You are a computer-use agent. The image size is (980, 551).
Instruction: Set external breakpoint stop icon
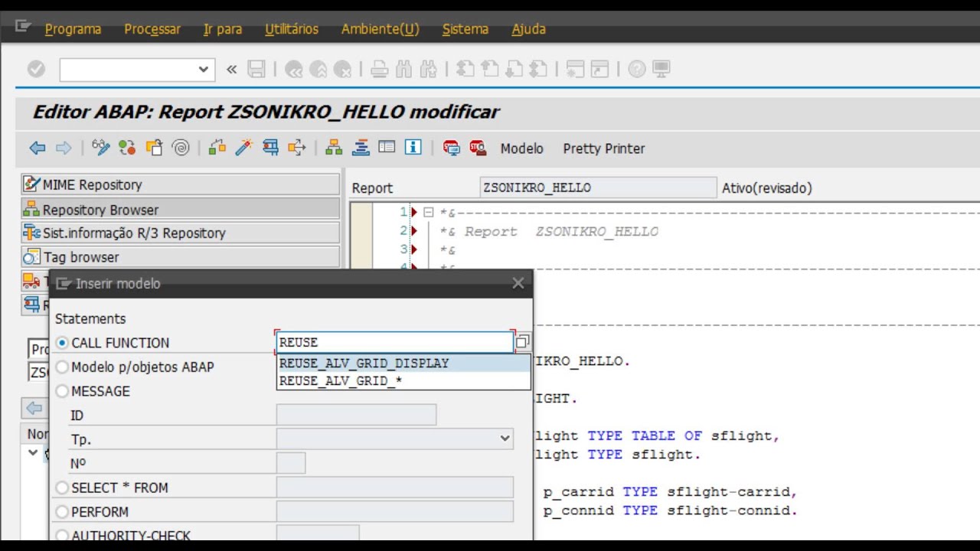(x=479, y=148)
